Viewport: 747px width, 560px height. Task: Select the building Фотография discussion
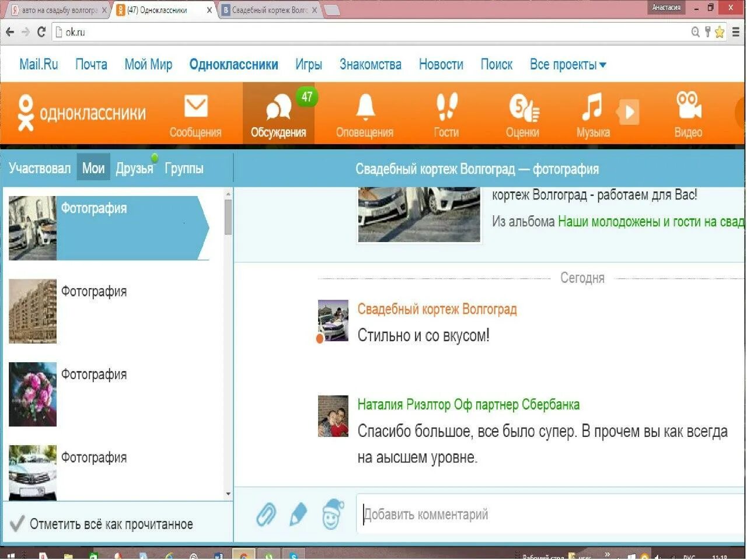pos(109,311)
